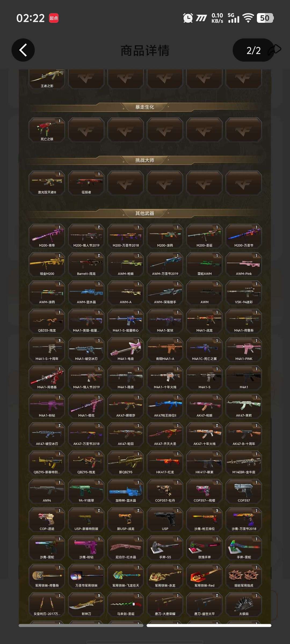Click the horizontal scrollbar right segment
Screen dimensions: 290x644
(209, 625)
